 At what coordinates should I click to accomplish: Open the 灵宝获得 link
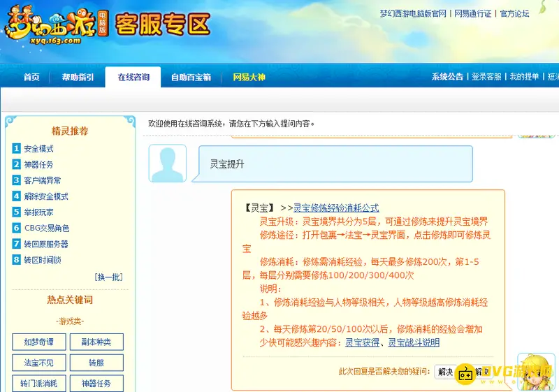pos(362,342)
